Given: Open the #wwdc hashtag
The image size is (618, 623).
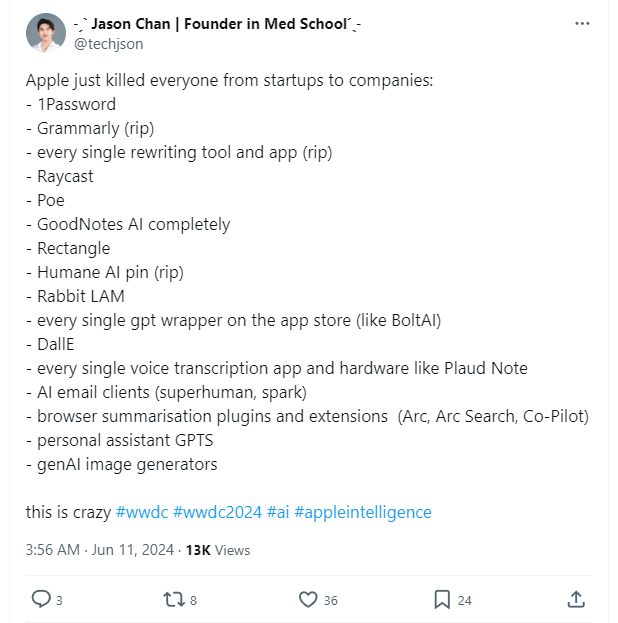Looking at the screenshot, I should click(142, 512).
